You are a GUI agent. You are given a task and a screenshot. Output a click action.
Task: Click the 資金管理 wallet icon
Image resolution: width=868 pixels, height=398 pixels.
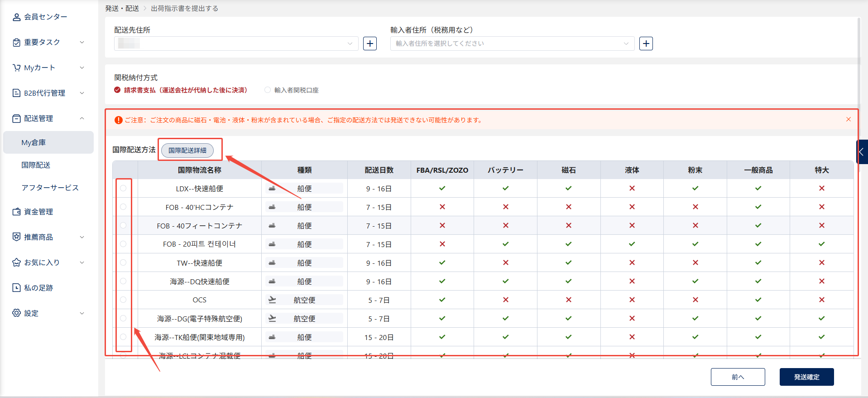pos(17,212)
